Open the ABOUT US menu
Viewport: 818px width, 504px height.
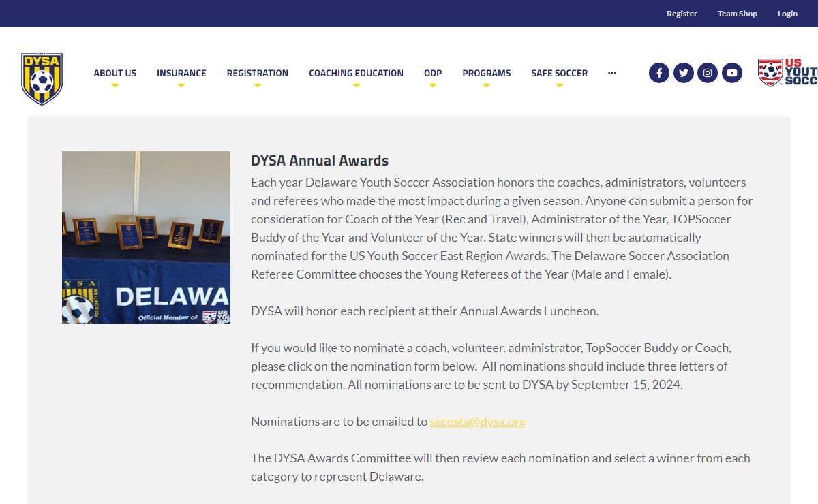point(115,73)
